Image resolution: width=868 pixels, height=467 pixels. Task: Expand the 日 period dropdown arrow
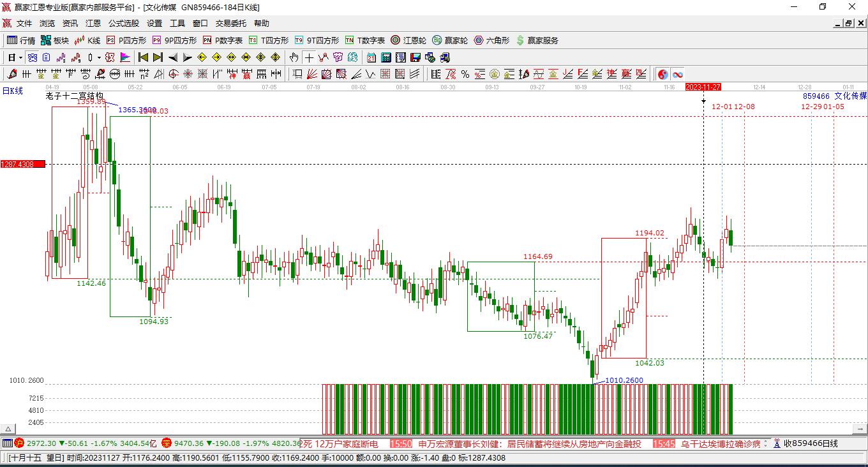pyautogui.click(x=20, y=57)
